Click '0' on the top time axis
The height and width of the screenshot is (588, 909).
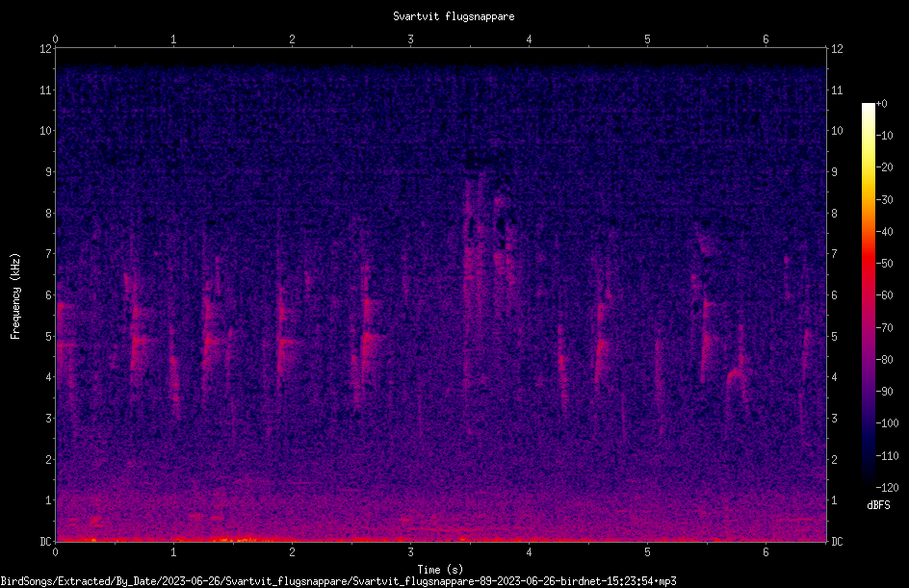pyautogui.click(x=55, y=39)
